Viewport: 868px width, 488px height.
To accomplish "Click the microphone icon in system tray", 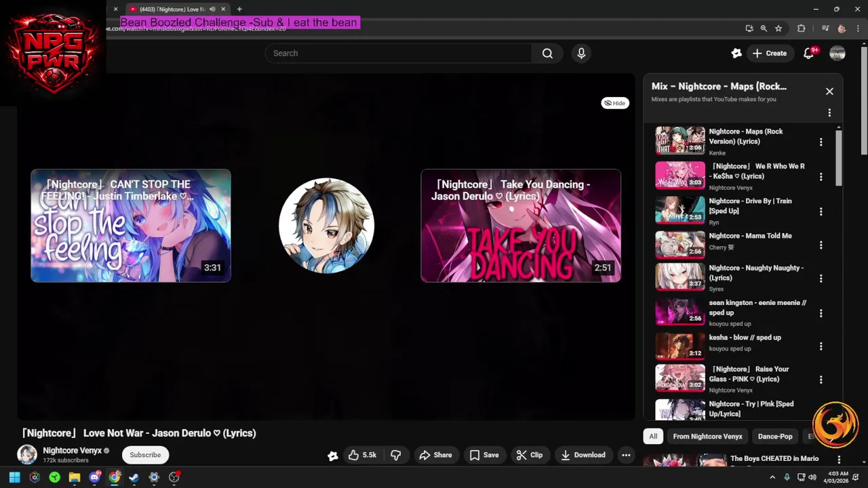I will coord(787,477).
